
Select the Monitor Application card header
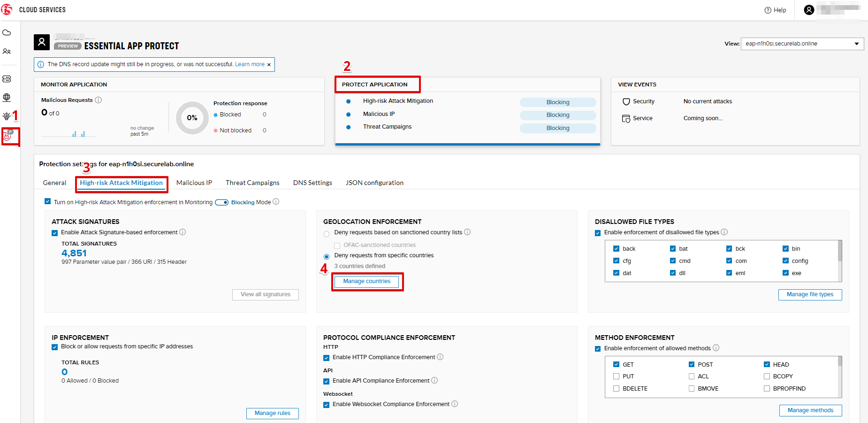(x=74, y=85)
